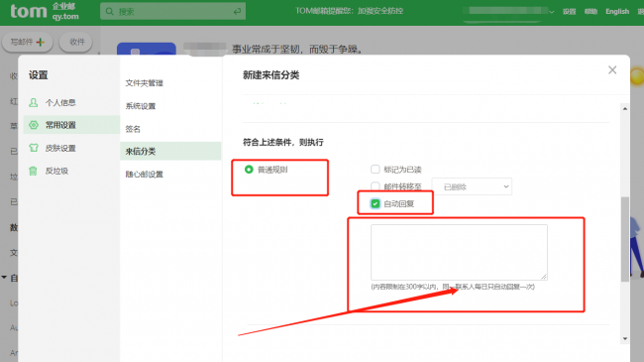The width and height of the screenshot is (644, 362).
Task: Switch language with the English link
Action: [x=617, y=12]
